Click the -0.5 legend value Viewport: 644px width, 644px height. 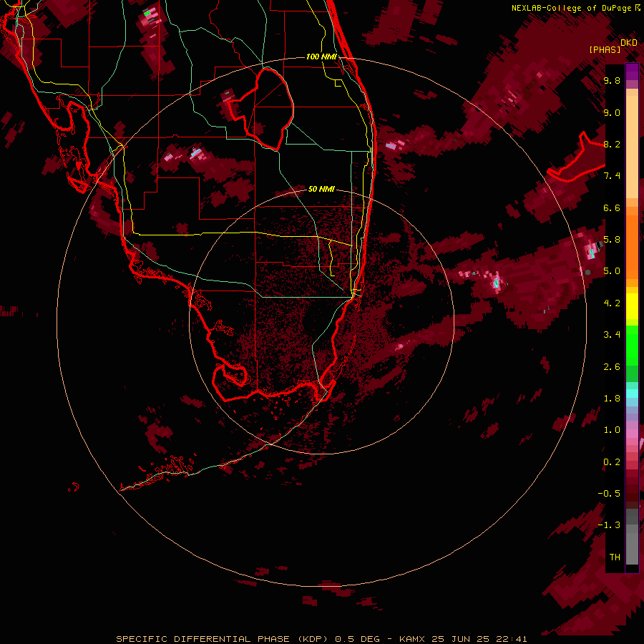tap(609, 494)
